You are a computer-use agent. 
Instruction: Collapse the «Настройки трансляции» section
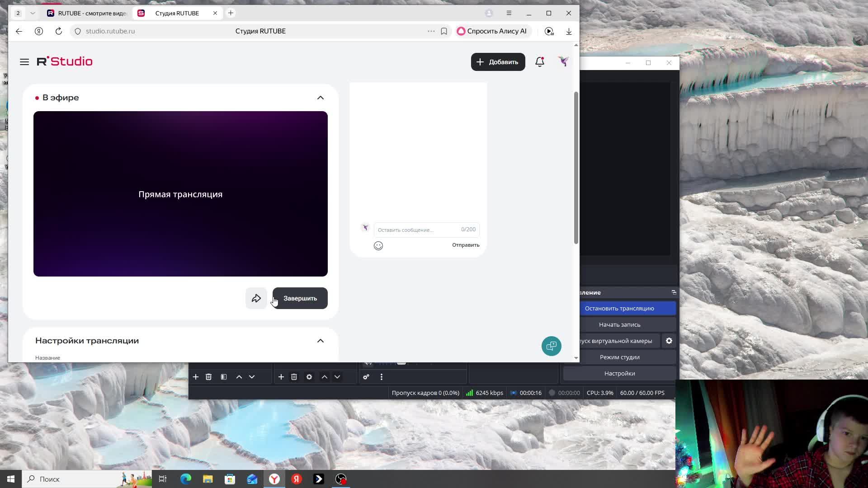tap(320, 341)
